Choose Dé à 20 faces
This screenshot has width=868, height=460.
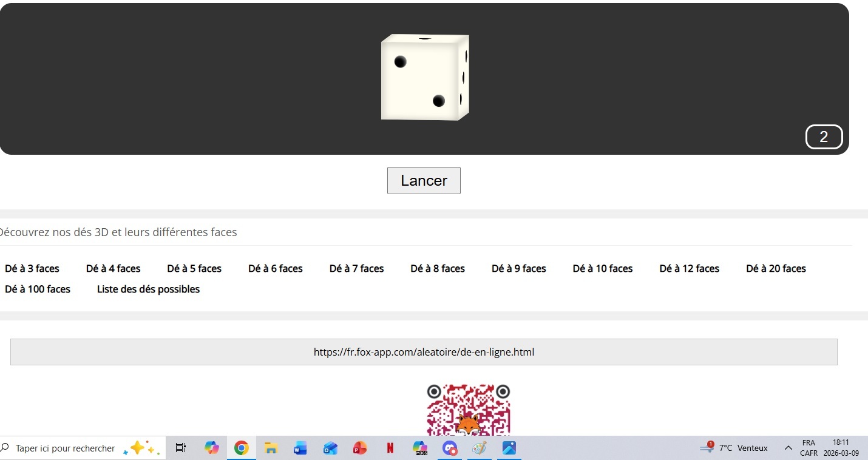click(776, 268)
